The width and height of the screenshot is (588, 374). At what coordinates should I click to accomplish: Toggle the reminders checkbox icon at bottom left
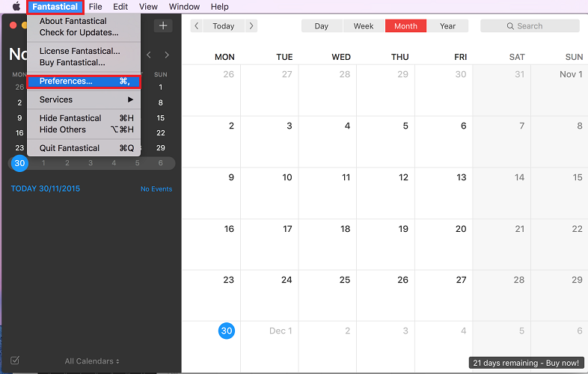[x=15, y=361]
